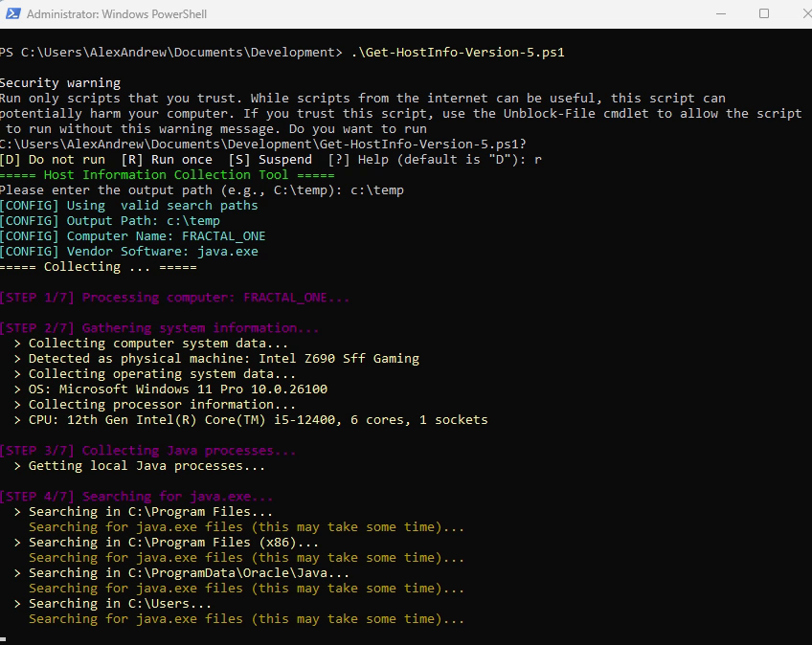Click the '[D] Do not run' option text
The height and width of the screenshot is (645, 812).
tap(53, 160)
